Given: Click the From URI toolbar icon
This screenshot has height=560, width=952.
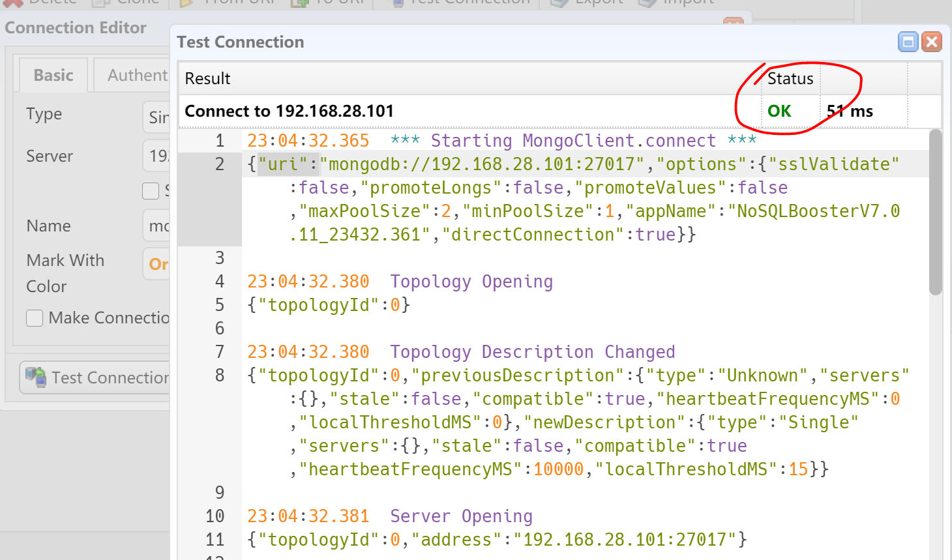Looking at the screenshot, I should tap(186, 3).
